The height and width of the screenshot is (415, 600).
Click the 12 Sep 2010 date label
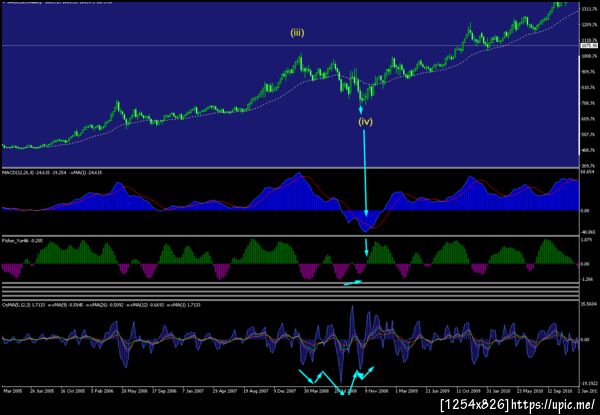click(x=560, y=391)
